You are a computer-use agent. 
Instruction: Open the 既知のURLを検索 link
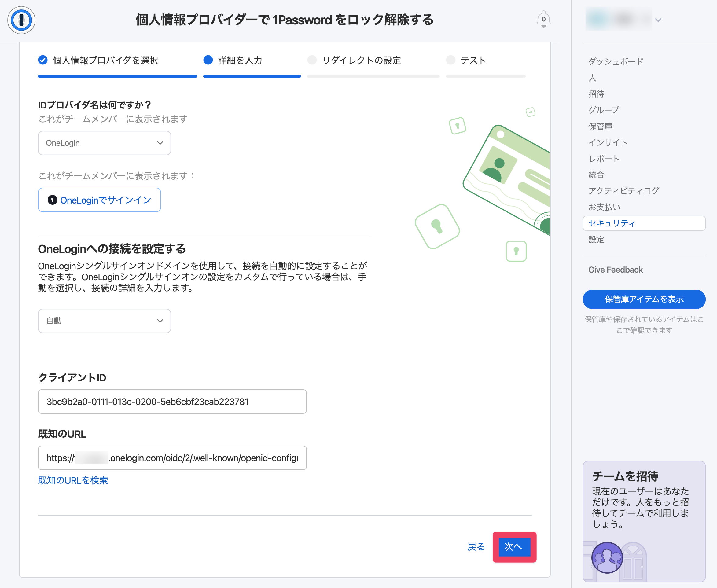click(x=73, y=480)
